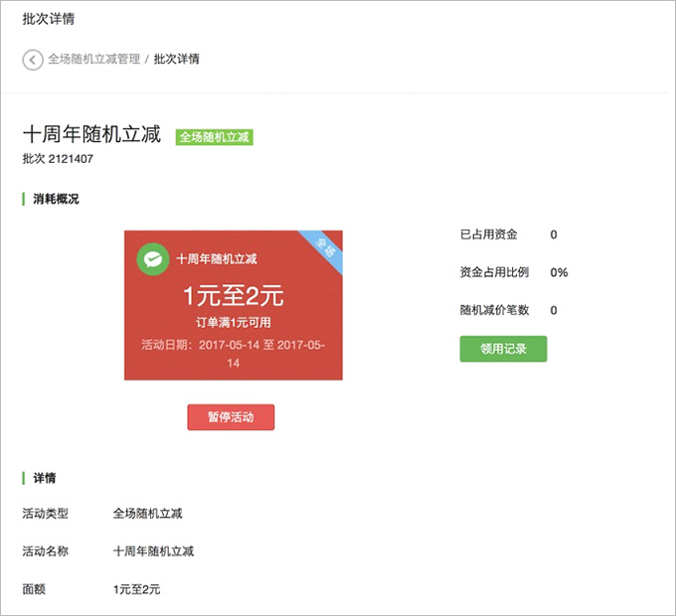
Task: Click the 批次详情 breadcrumb text
Action: point(176,59)
